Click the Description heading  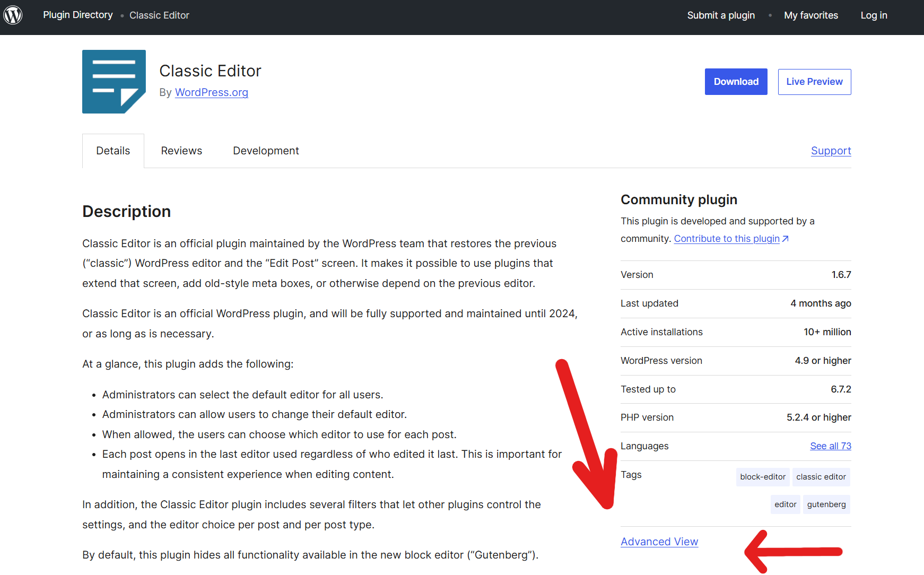(x=126, y=211)
